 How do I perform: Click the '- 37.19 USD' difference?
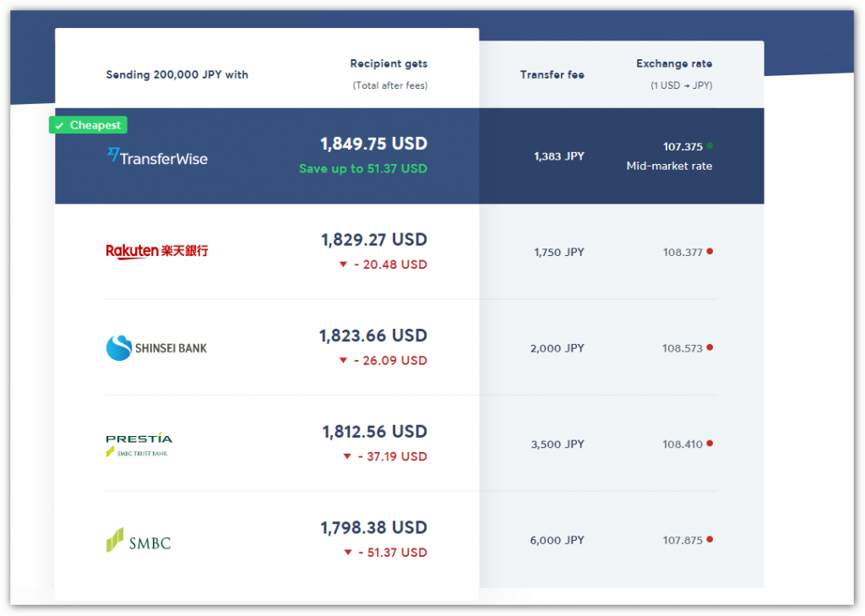pos(393,457)
